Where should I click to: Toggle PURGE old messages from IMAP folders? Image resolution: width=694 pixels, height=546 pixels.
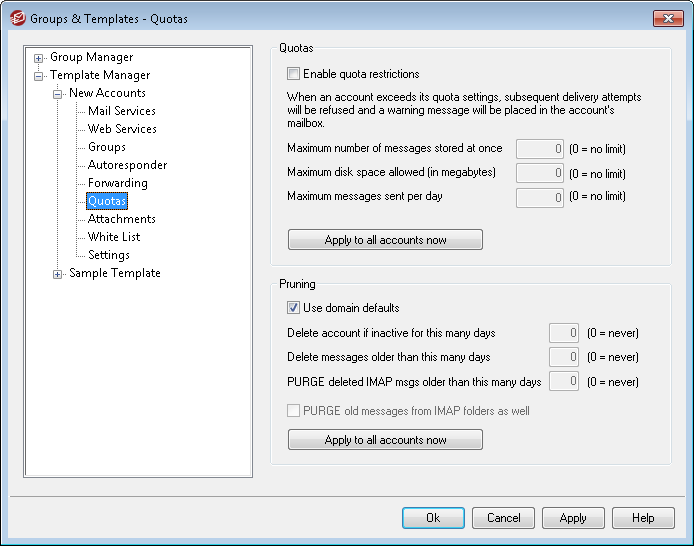[x=293, y=411]
